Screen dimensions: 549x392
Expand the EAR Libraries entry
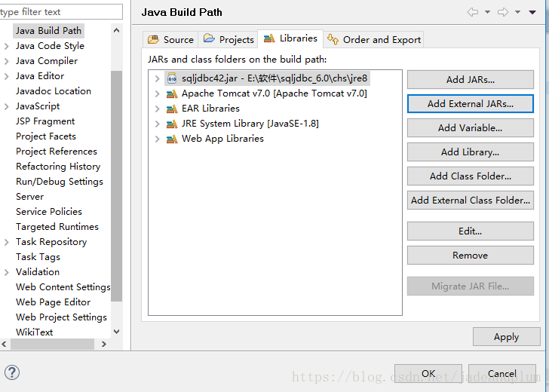pyautogui.click(x=157, y=109)
